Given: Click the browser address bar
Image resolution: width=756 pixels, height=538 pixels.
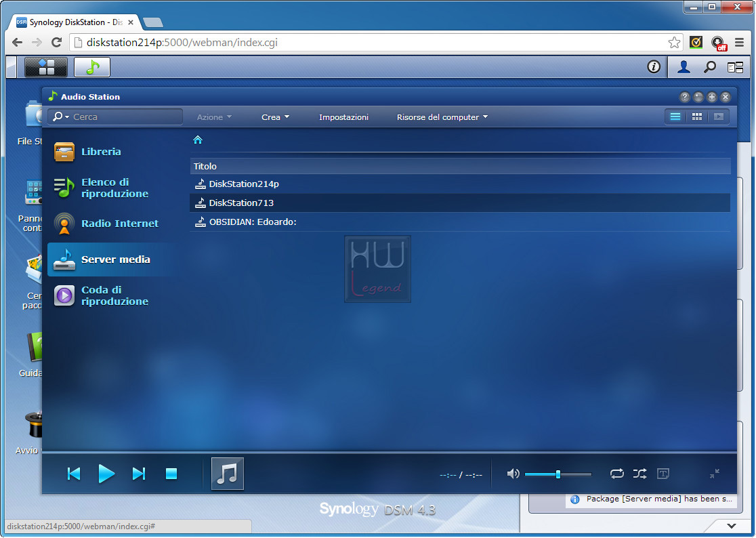Looking at the screenshot, I should [x=376, y=43].
